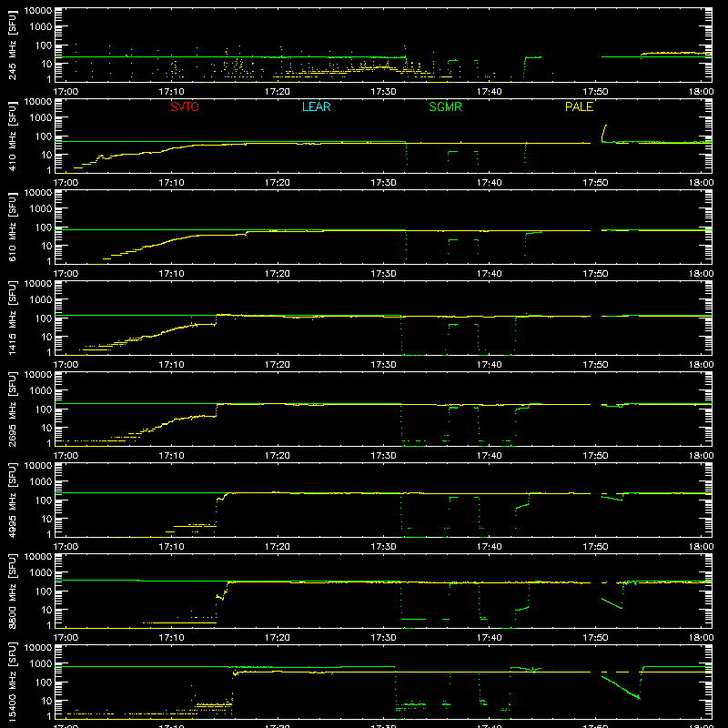Click the 1000 tick of 410 MHz plot
The width and height of the screenshot is (728, 728).
coord(41,118)
